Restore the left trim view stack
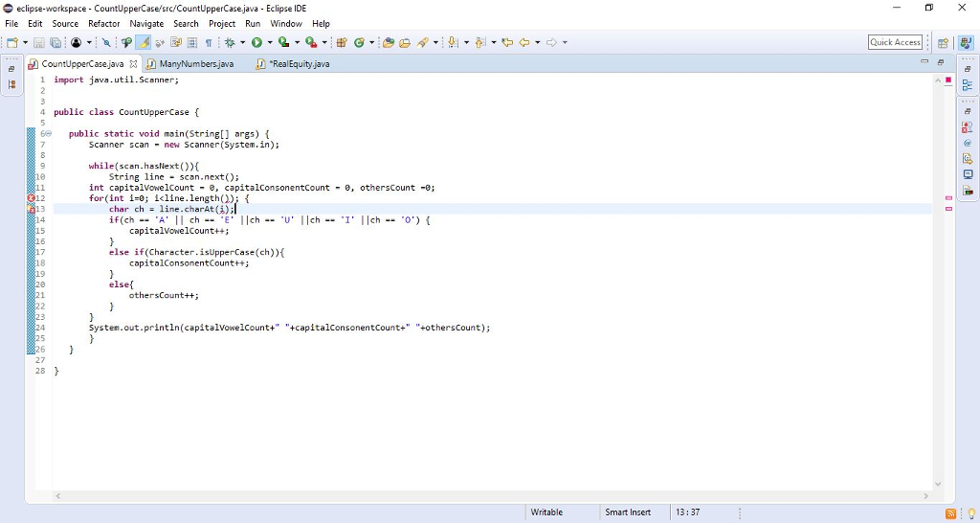 (11, 69)
